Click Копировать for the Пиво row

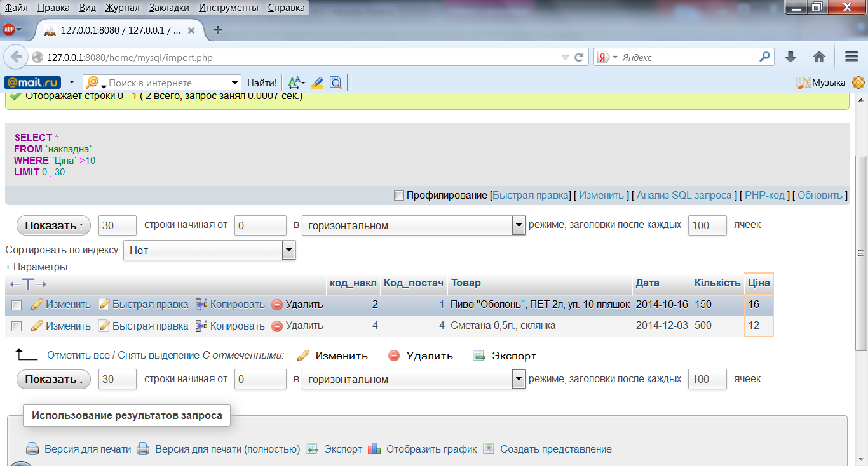[x=230, y=305]
